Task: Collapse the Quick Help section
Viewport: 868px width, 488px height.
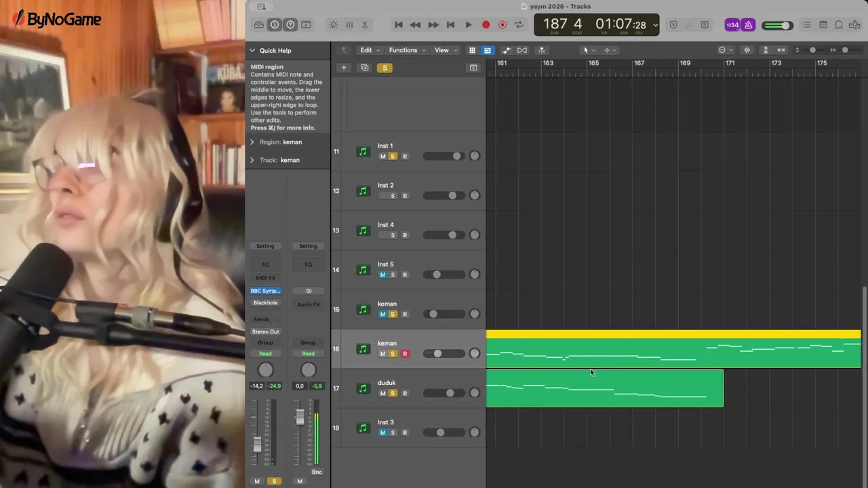Action: (252, 50)
